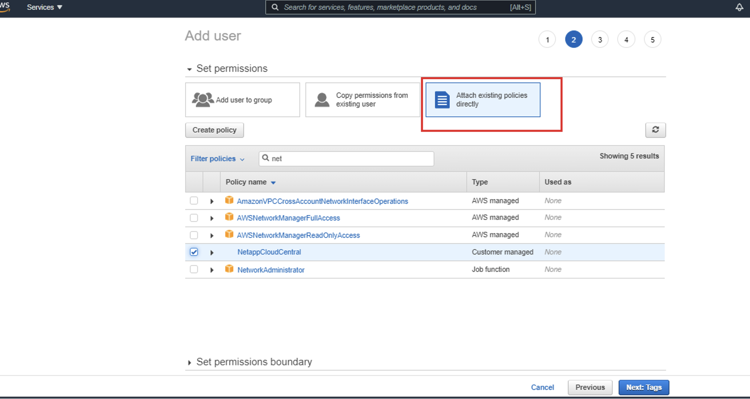This screenshot has height=399, width=750.
Task: Expand the AmazonVPCCrossAccountNetworkInterfaceOperations row arrow
Action: pos(211,201)
